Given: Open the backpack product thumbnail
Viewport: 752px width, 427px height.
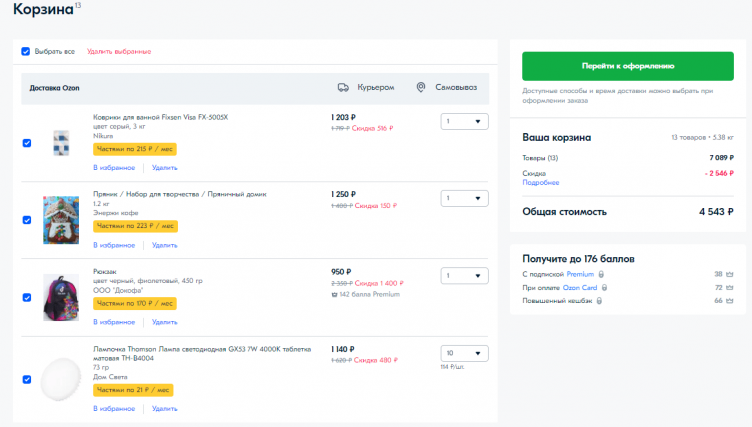Looking at the screenshot, I should tap(60, 297).
